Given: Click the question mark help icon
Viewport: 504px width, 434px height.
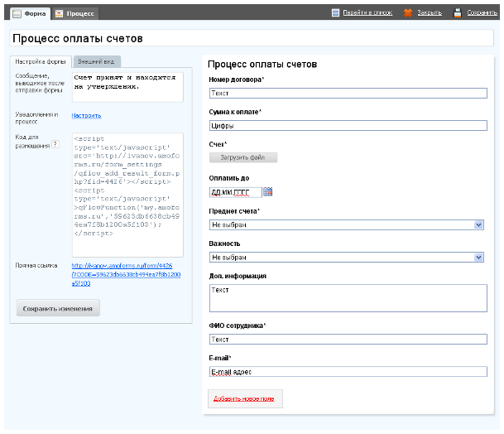Looking at the screenshot, I should [x=55, y=144].
